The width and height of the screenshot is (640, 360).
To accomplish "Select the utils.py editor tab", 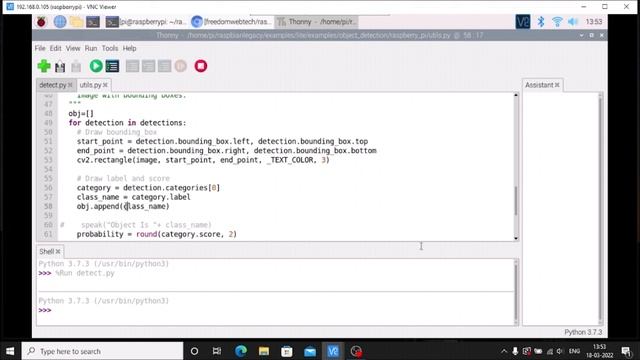I will [90, 85].
